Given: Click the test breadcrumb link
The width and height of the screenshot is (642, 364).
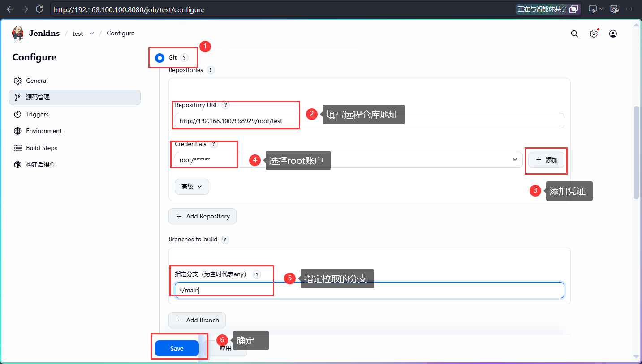Looking at the screenshot, I should point(78,34).
